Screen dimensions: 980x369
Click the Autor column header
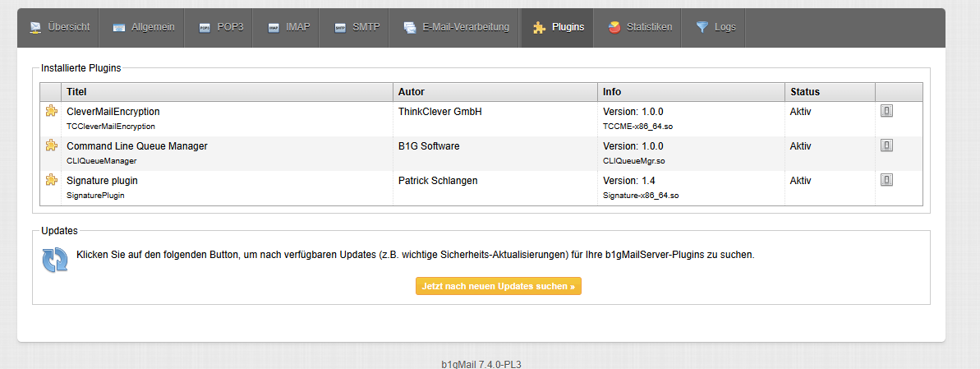pos(411,92)
